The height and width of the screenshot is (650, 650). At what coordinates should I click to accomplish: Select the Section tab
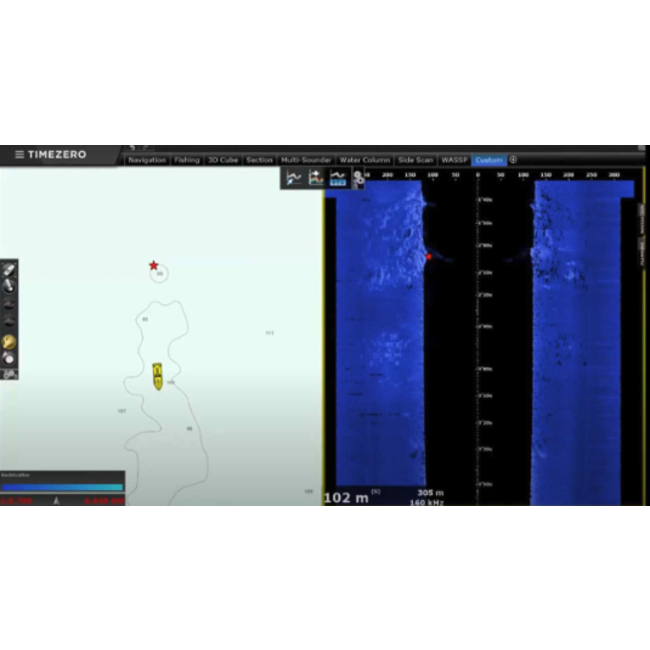click(x=259, y=160)
